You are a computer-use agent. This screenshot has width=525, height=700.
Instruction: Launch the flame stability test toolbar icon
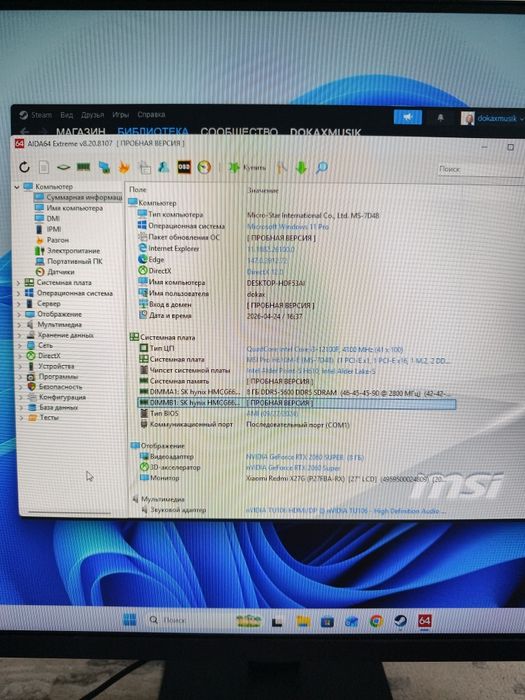click(124, 167)
